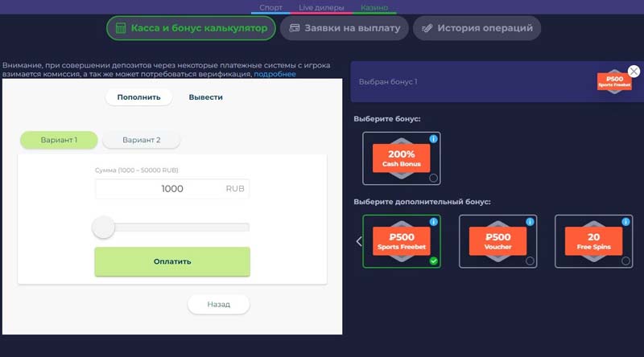Image resolution: width=644 pixels, height=357 pixels.
Task: Select the ₽500 Voucher radio button
Action: coord(530,261)
